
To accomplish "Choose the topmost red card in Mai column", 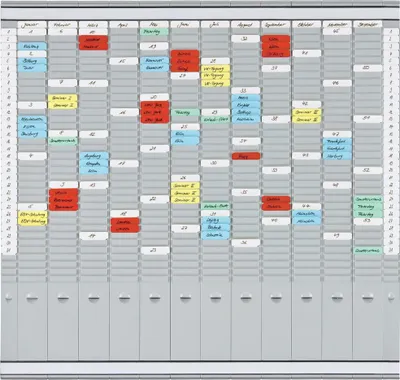I will pyautogui.click(x=155, y=105).
